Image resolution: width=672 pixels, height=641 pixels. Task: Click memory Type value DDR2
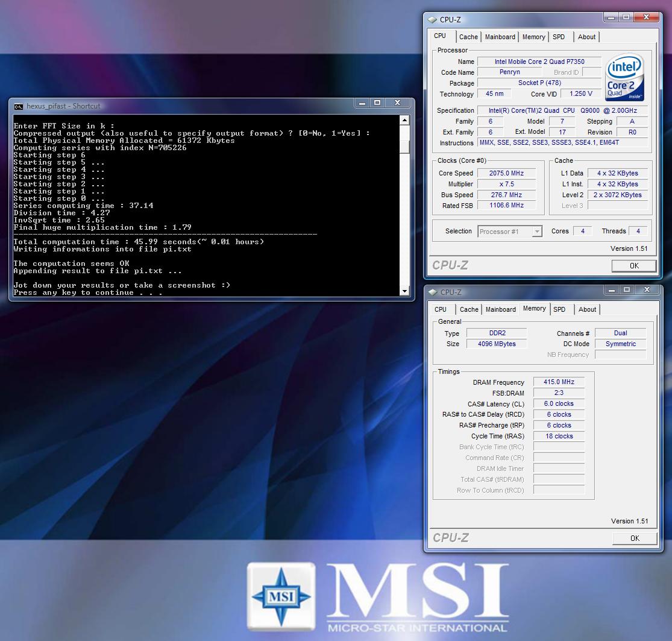(x=497, y=333)
